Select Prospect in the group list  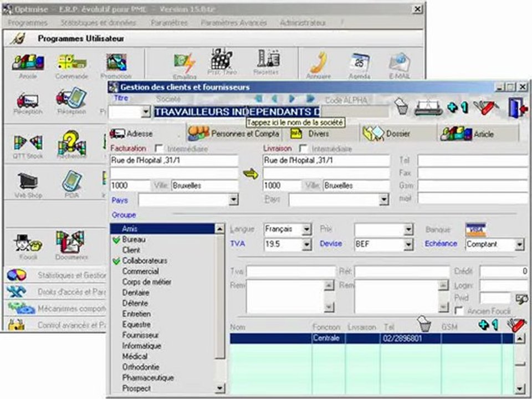click(x=136, y=388)
